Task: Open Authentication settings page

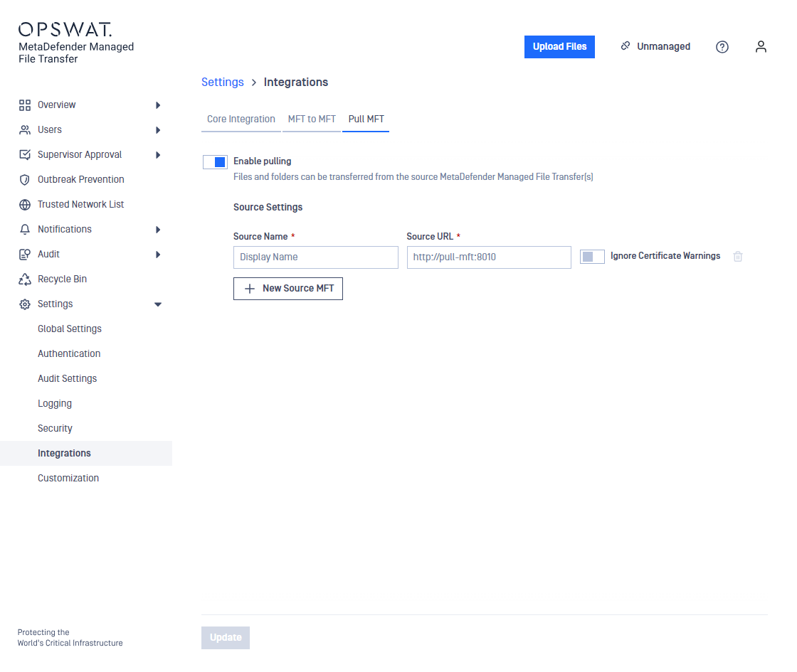Action: (69, 354)
